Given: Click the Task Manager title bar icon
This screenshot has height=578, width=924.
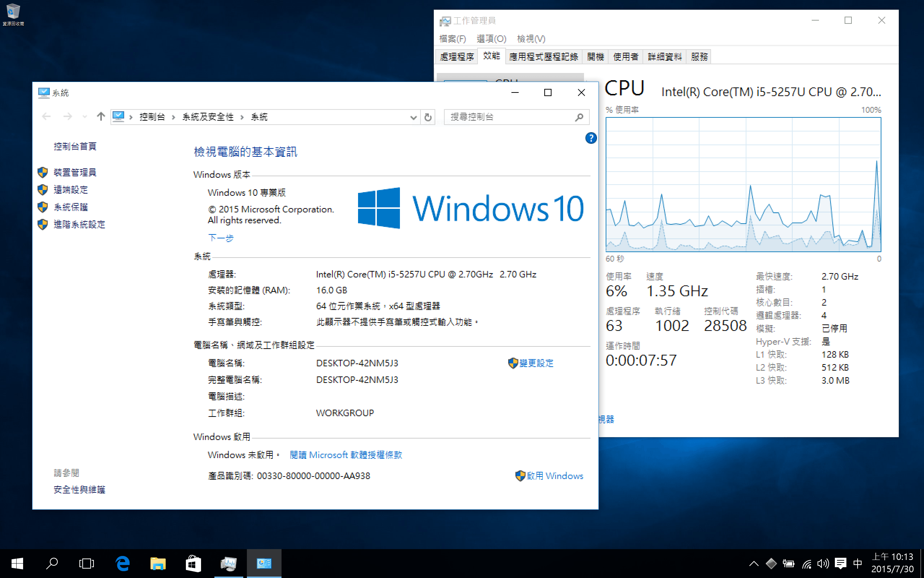Looking at the screenshot, I should (445, 21).
